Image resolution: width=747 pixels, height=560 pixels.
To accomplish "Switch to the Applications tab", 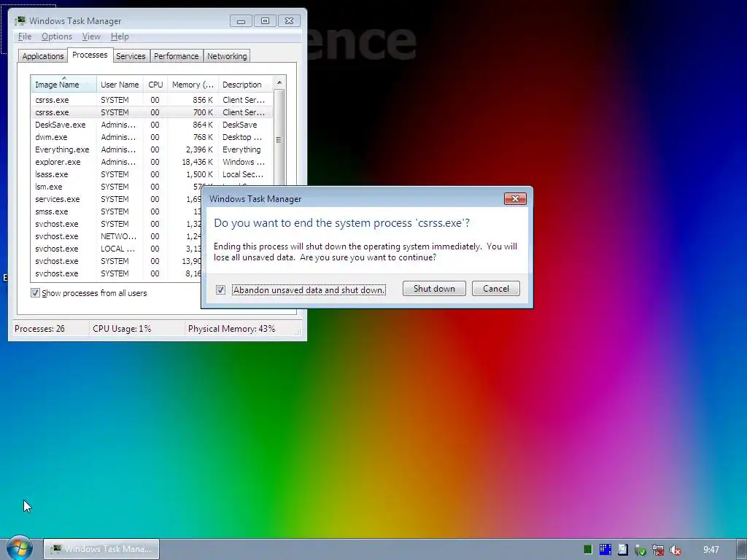I will (x=43, y=56).
